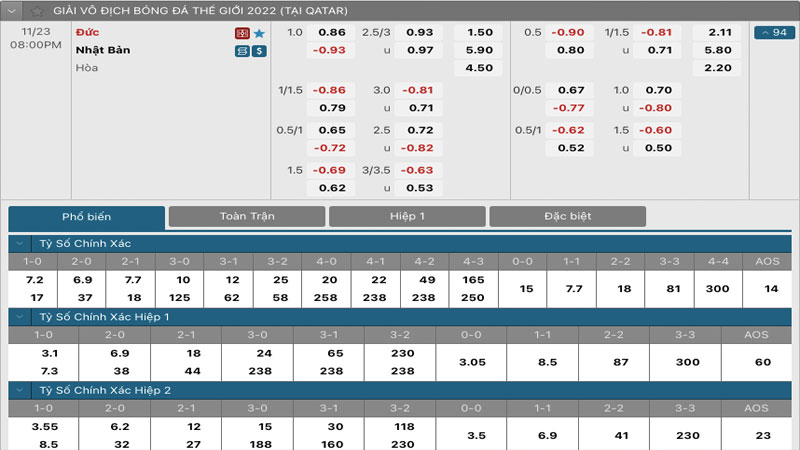Viewport: 800px width, 450px height.
Task: Collapse extra markets with the 94 button
Action: pos(774,33)
